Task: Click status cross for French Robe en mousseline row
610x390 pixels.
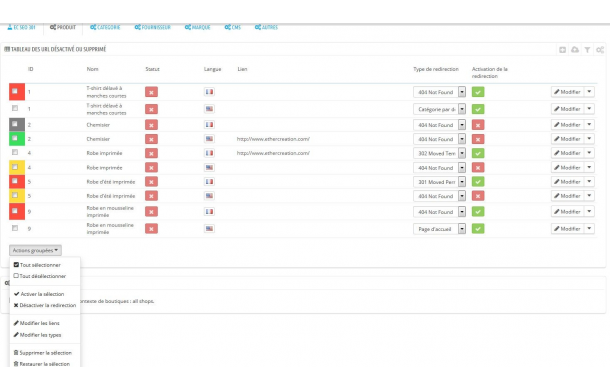Action: tap(151, 212)
